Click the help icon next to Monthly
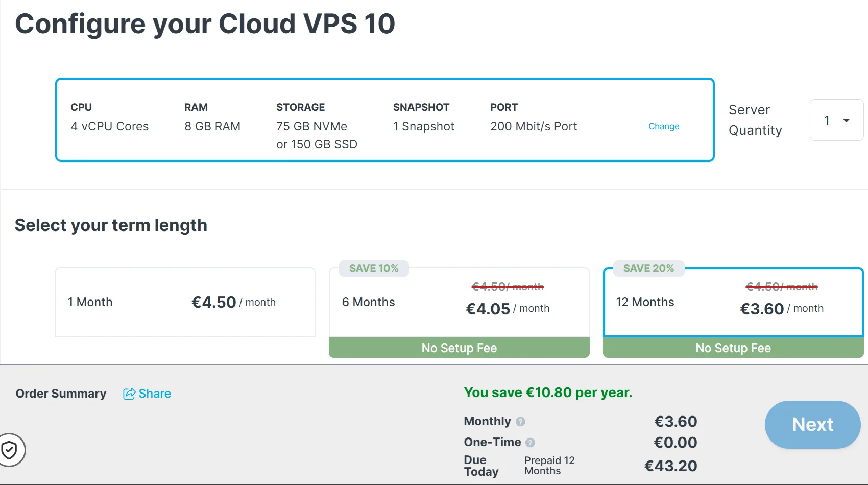Screen dimensions: 868x485 [x=520, y=422]
